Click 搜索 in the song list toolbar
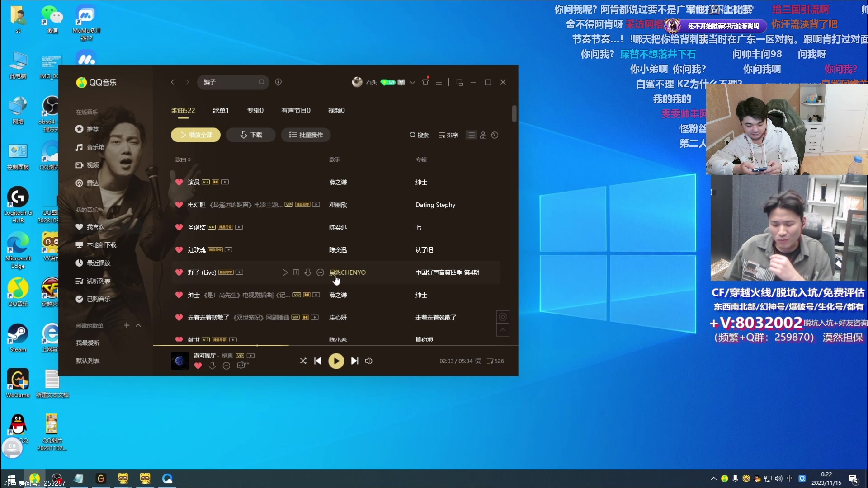This screenshot has width=868, height=488. [419, 135]
